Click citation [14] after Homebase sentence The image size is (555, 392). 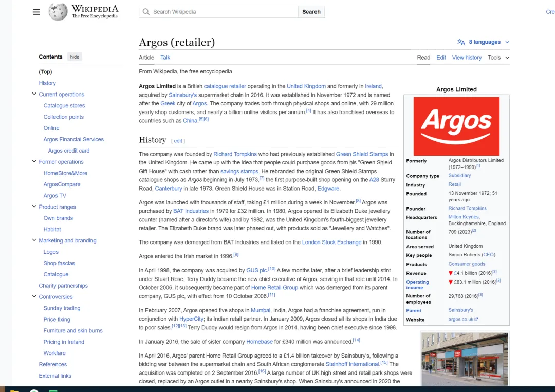(x=356, y=340)
